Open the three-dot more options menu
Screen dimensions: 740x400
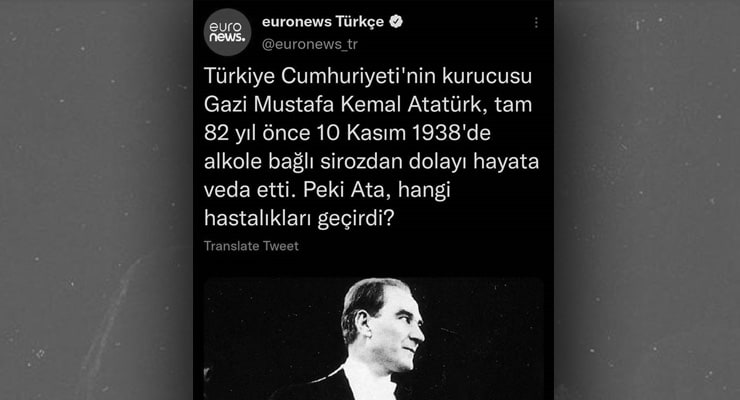tap(536, 23)
